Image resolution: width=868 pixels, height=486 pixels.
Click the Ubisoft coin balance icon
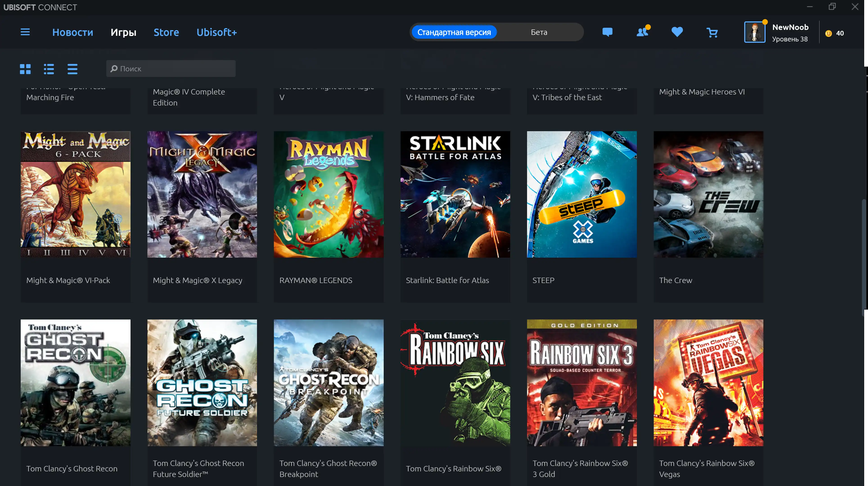[x=829, y=33]
